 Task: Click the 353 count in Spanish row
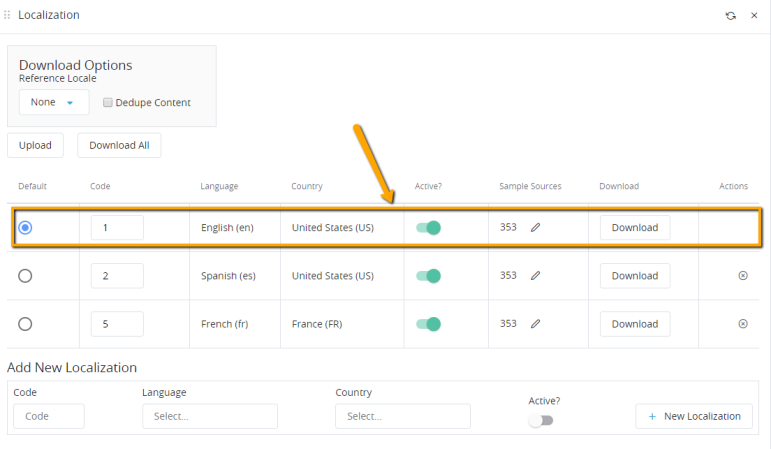click(x=508, y=275)
